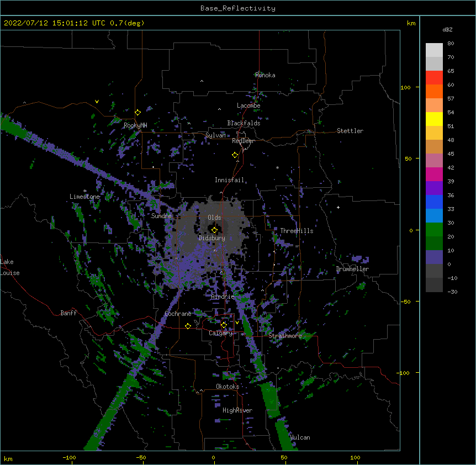
Task: Click the Didsbury town label
Action: (x=211, y=238)
